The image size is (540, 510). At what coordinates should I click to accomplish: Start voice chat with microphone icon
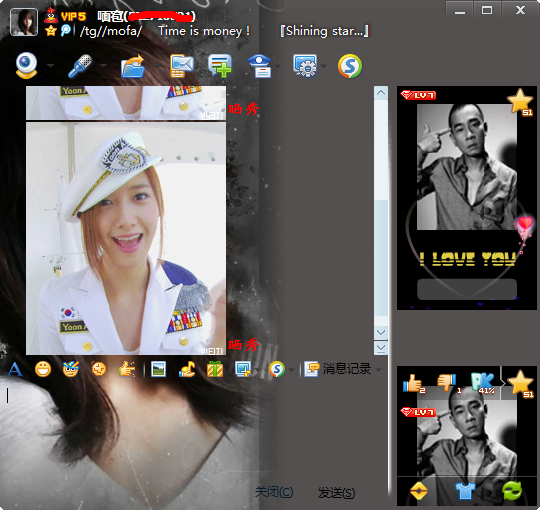80,65
